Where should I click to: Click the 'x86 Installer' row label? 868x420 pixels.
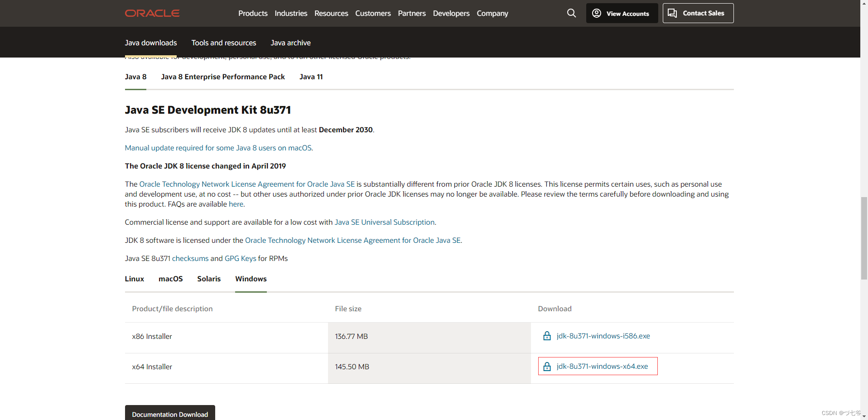point(152,336)
